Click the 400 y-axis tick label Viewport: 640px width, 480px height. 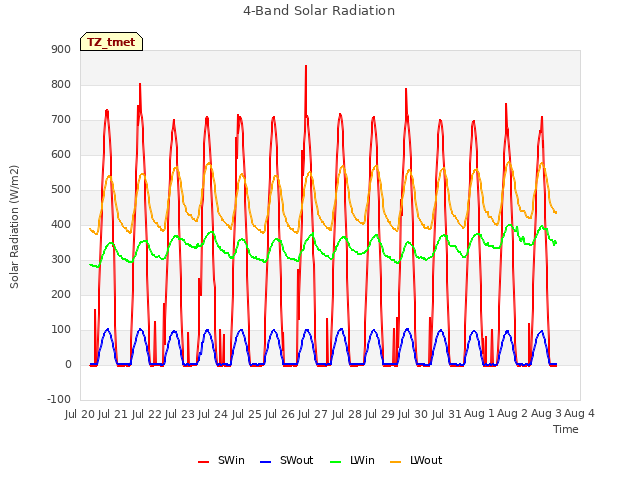point(61,225)
